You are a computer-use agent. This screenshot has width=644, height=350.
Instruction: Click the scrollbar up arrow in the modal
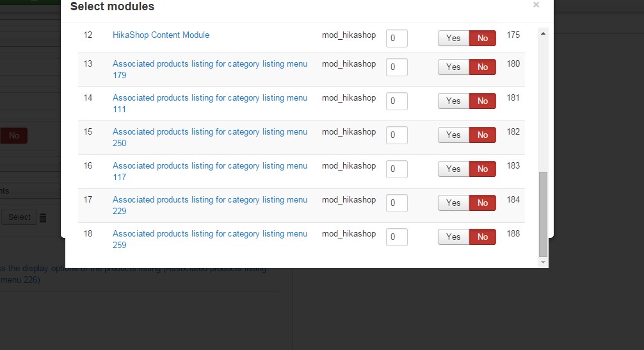pos(543,33)
